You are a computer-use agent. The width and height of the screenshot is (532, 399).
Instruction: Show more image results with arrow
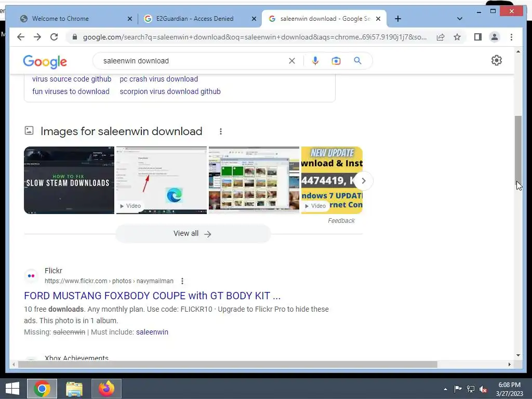click(x=363, y=180)
